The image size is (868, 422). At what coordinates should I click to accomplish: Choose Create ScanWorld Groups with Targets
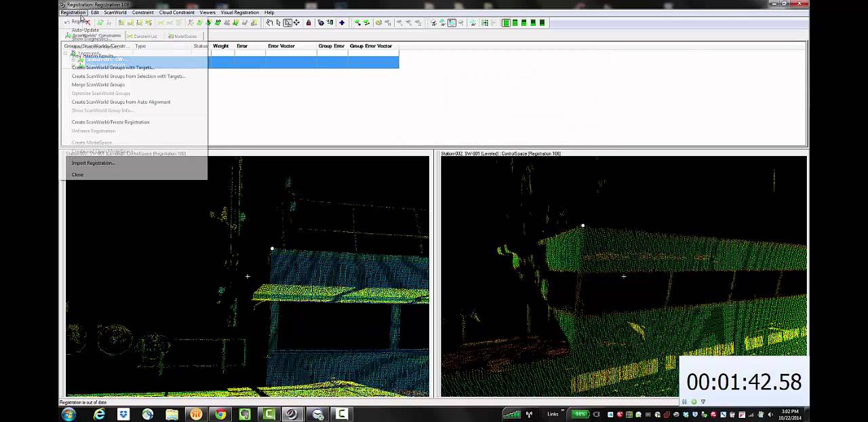pyautogui.click(x=113, y=67)
